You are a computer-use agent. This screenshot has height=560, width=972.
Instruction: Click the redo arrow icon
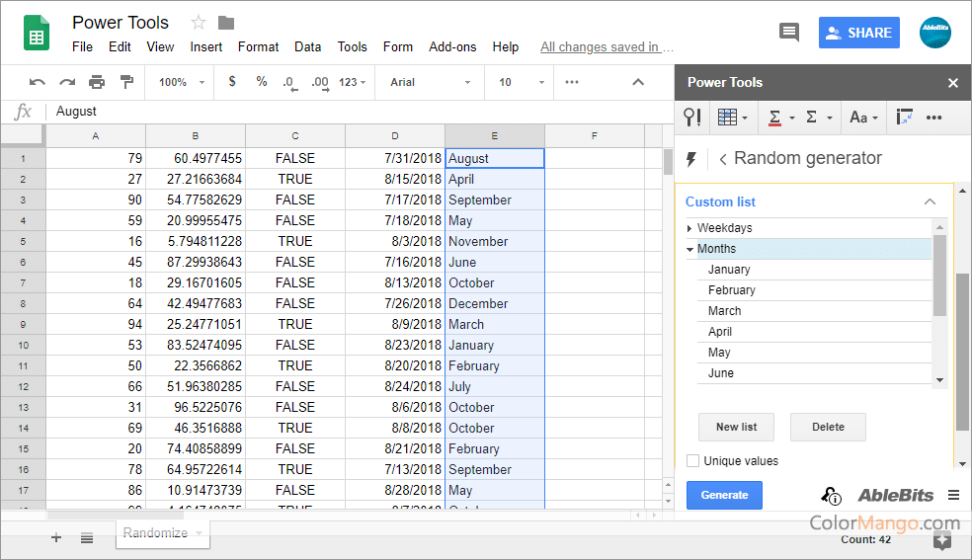(67, 82)
